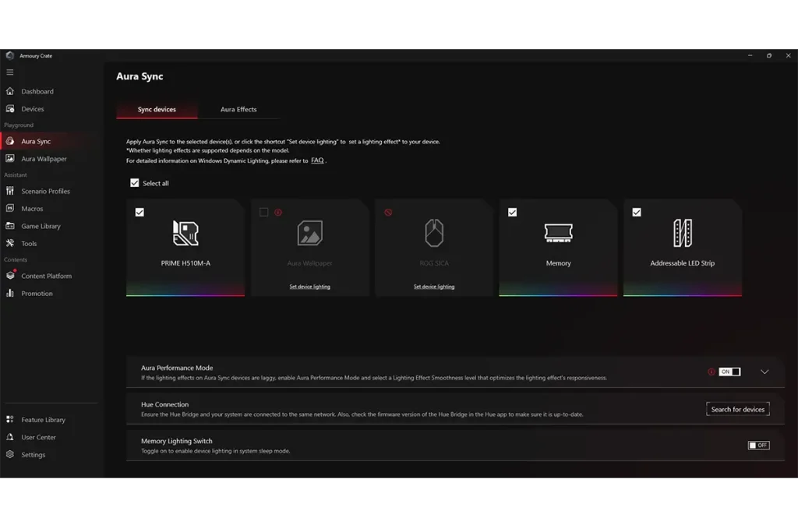The height and width of the screenshot is (532, 798).
Task: Click the Game Library icon
Action: click(10, 225)
